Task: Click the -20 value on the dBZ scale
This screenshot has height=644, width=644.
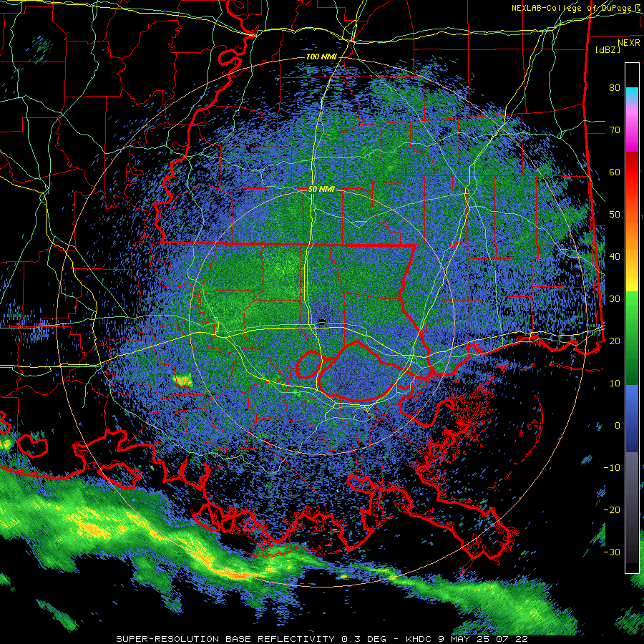Action: [x=612, y=509]
